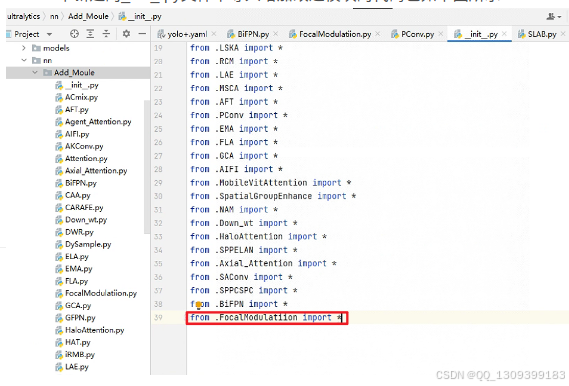Click the line 'from .LSKA import *'
569x386 pixels.
coord(236,48)
